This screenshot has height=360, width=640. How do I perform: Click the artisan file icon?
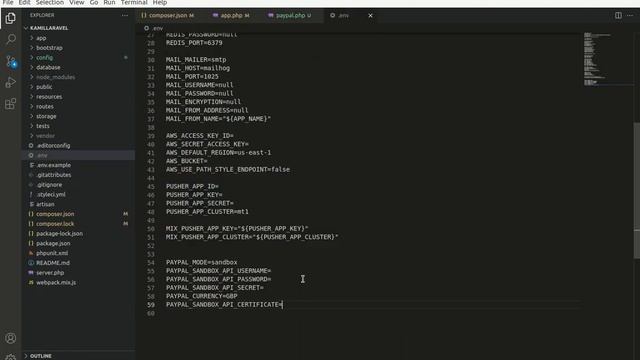31,204
